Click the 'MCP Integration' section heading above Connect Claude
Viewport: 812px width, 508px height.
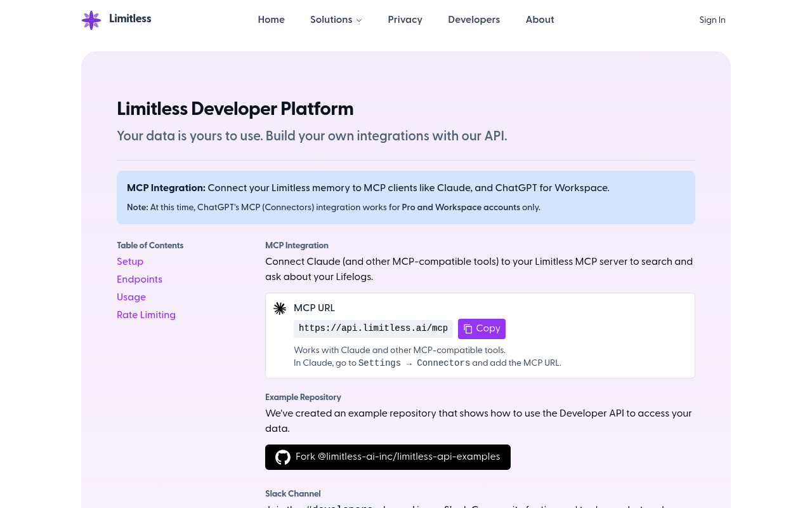coord(297,246)
